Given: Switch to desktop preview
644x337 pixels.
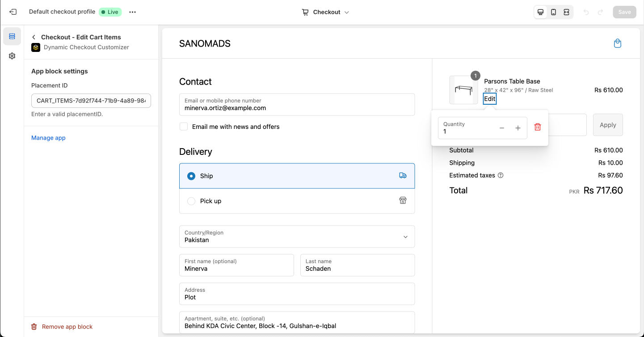Looking at the screenshot, I should coord(540,12).
